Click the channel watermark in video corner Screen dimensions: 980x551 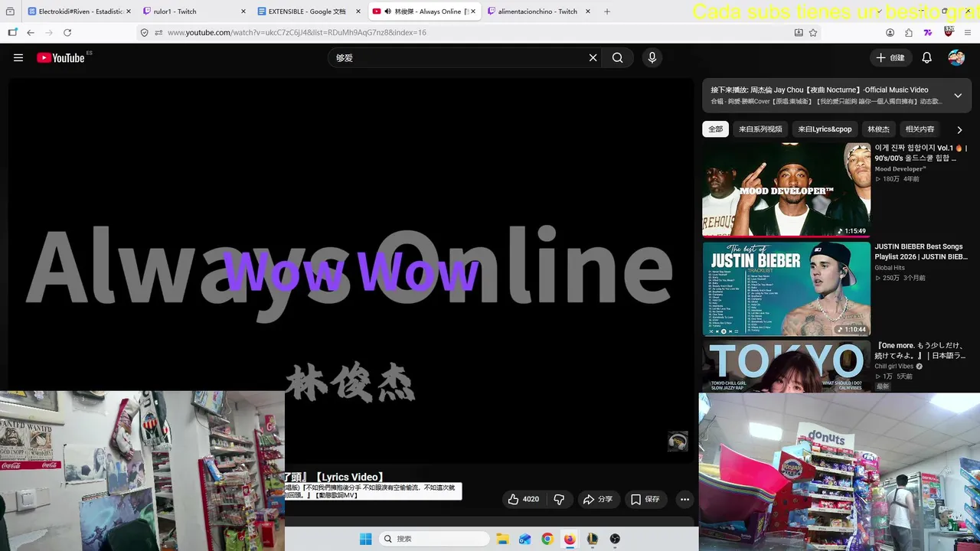(x=678, y=442)
